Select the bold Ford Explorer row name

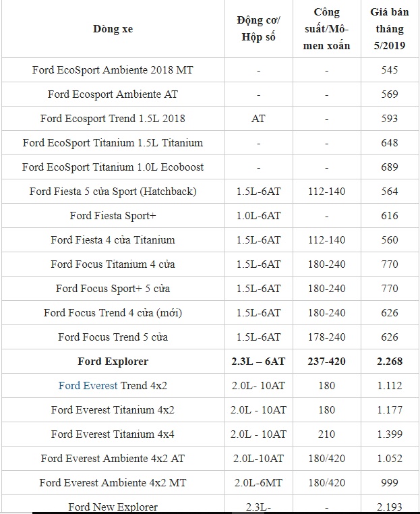tap(113, 362)
